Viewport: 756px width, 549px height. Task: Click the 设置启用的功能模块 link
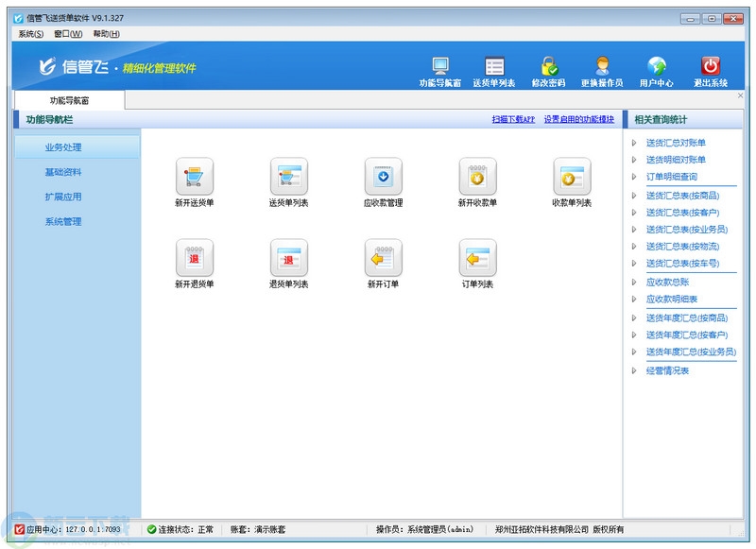pyautogui.click(x=578, y=120)
